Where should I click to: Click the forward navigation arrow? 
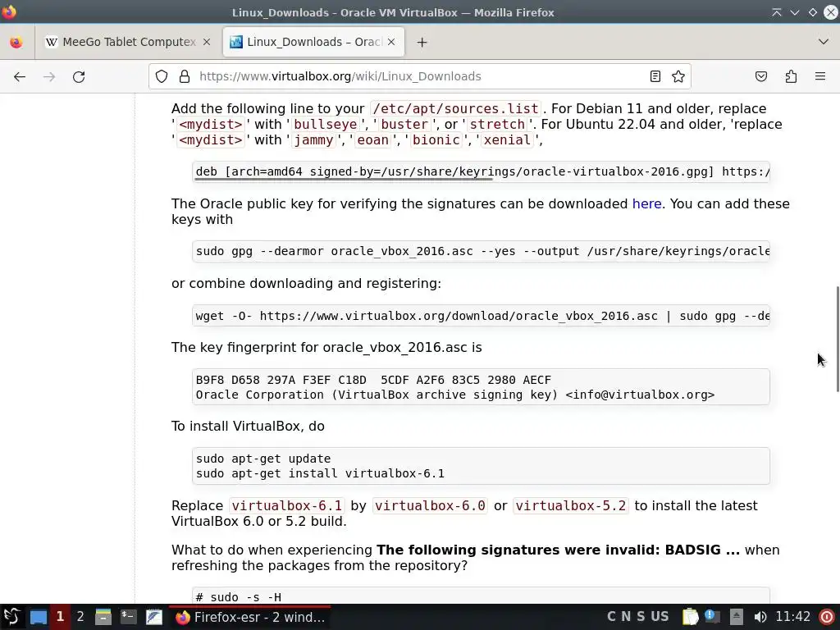click(x=49, y=76)
